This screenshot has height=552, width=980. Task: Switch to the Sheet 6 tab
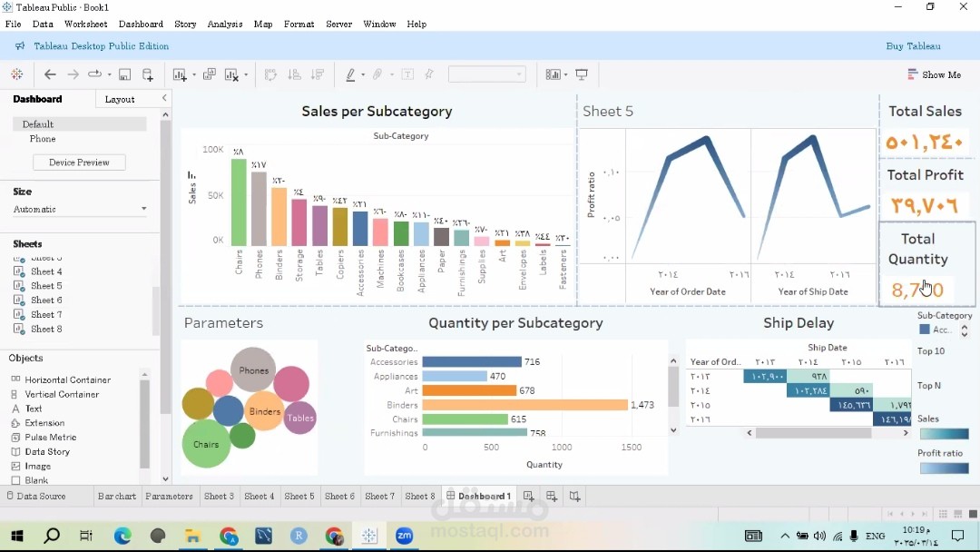pyautogui.click(x=339, y=496)
